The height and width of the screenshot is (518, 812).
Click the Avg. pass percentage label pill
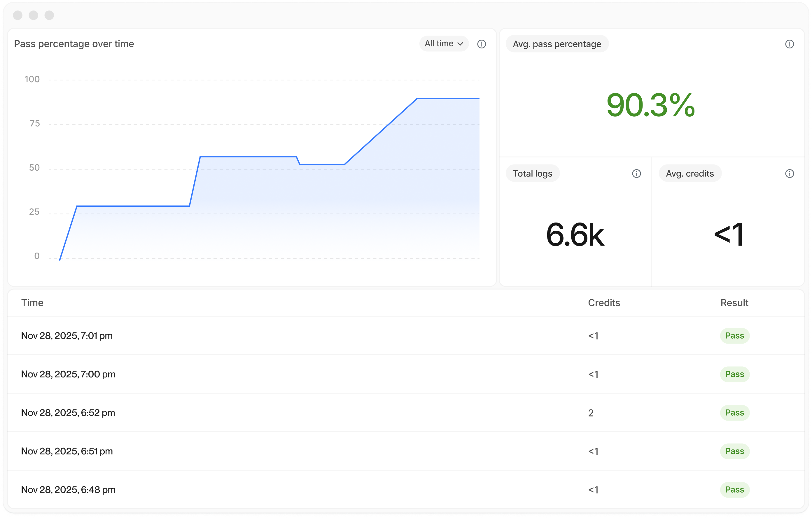click(x=557, y=44)
